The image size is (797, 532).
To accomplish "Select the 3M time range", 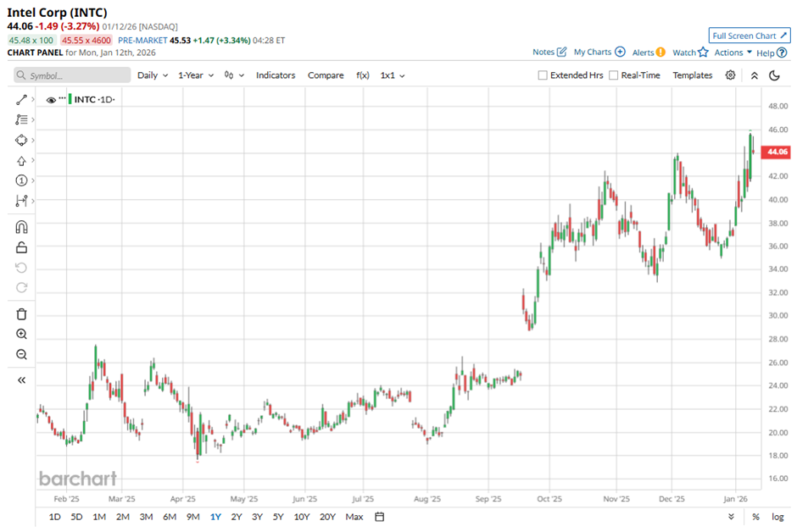I will point(147,517).
